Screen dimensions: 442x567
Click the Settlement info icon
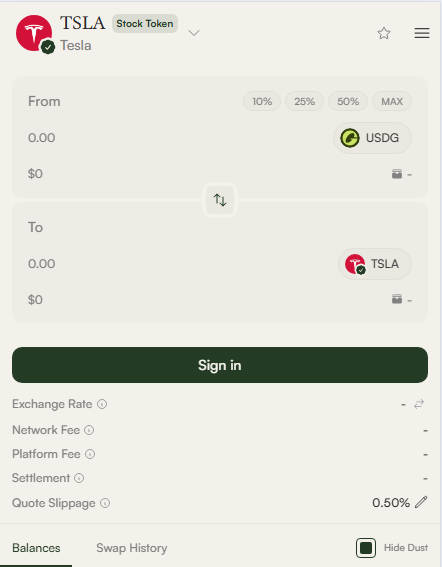click(79, 478)
